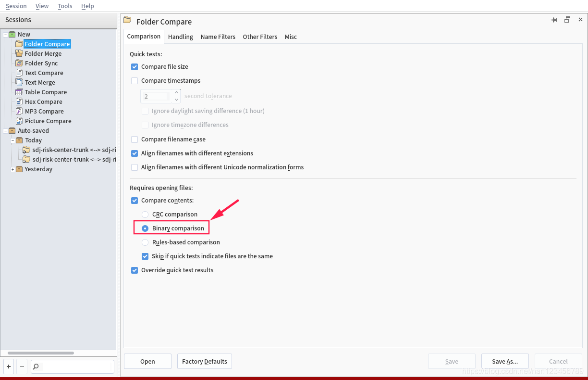Click the Cancel button
Screen dimensions: 588x380
click(558, 362)
